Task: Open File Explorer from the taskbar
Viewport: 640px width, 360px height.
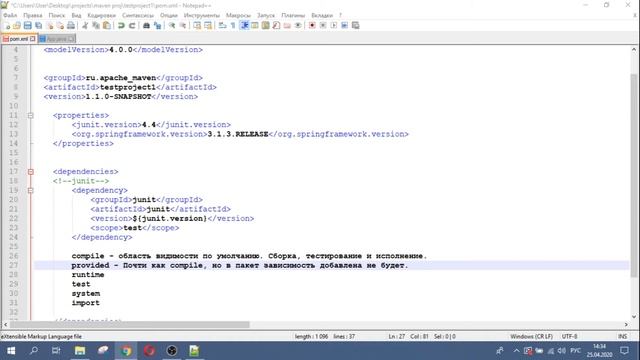Action: (80, 351)
